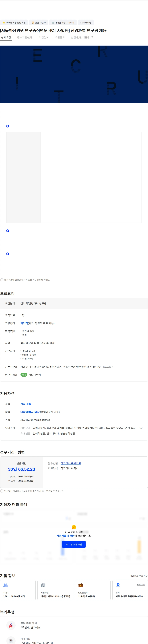Click the external link icon beside 신입·인턴 채용관

click(x=92, y=37)
